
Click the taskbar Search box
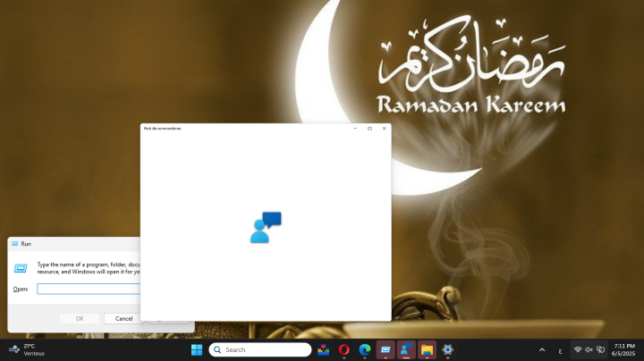260,349
